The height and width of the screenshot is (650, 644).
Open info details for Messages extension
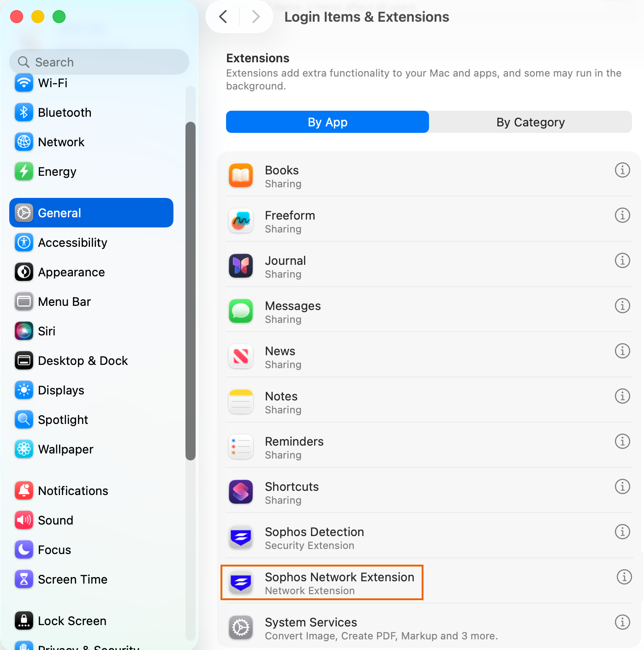(x=622, y=306)
